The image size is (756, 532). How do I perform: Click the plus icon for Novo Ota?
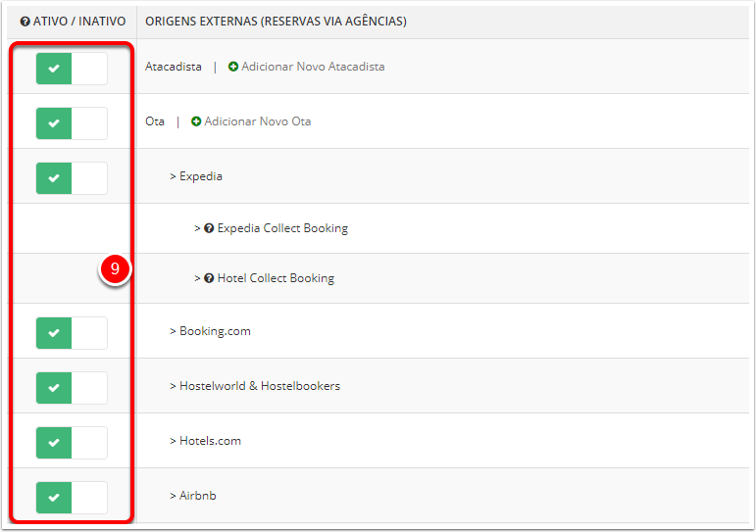[196, 121]
